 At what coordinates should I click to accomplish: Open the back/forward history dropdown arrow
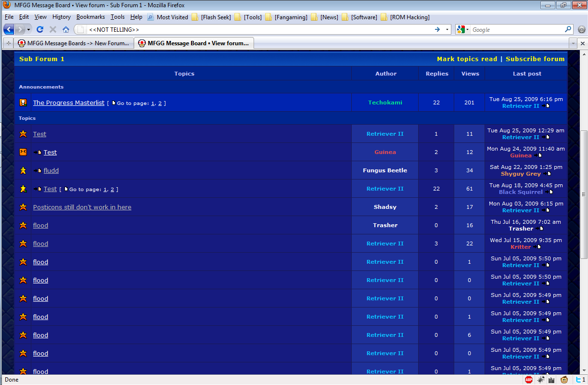coord(28,29)
